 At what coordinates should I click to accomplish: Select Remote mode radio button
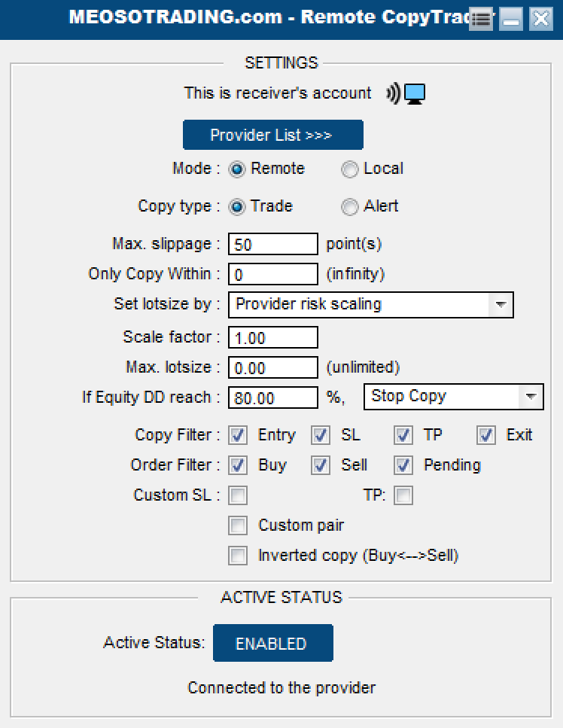pyautogui.click(x=238, y=169)
